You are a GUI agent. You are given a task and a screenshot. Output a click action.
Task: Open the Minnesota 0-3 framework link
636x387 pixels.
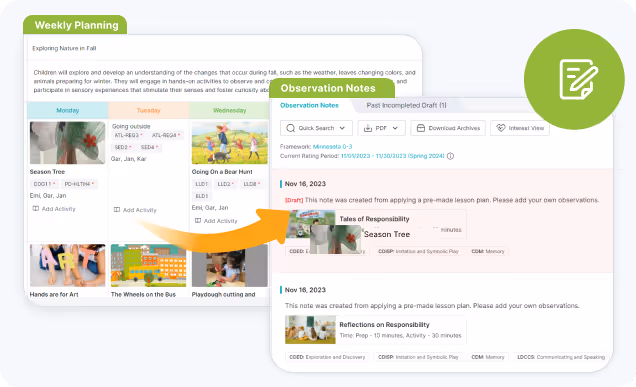[x=333, y=146]
